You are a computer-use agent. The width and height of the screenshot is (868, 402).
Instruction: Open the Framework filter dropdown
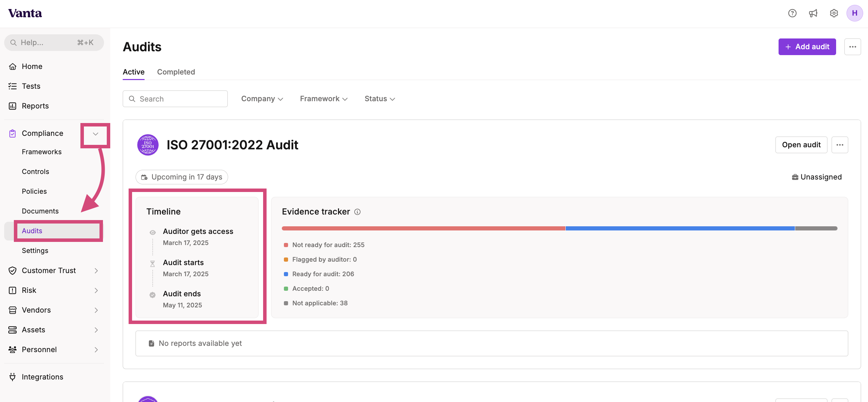tap(324, 99)
